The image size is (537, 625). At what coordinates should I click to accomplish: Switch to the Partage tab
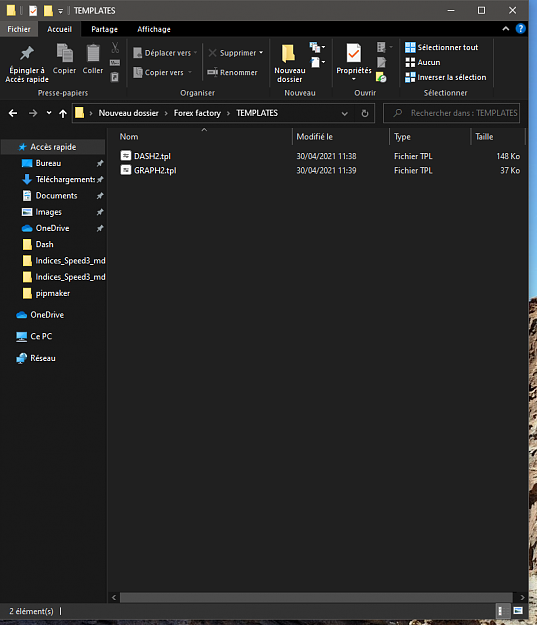(104, 29)
